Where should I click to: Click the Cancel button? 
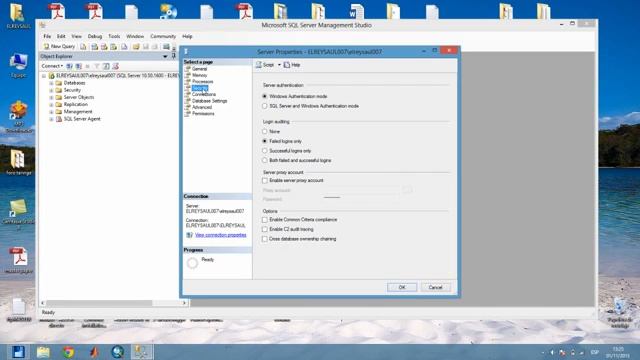point(436,287)
